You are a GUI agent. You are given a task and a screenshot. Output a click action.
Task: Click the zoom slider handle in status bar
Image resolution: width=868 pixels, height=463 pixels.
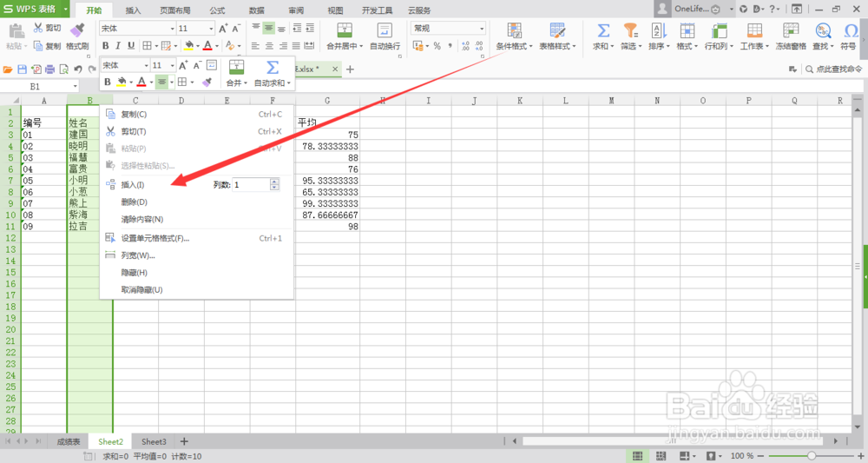811,456
